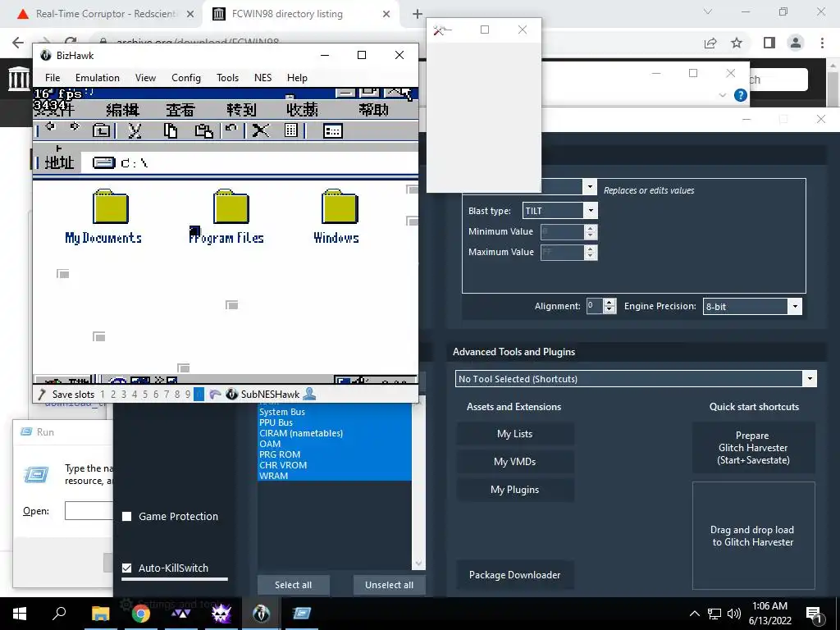Click the delete X icon in emulated toolbar
The image size is (840, 630).
[261, 130]
